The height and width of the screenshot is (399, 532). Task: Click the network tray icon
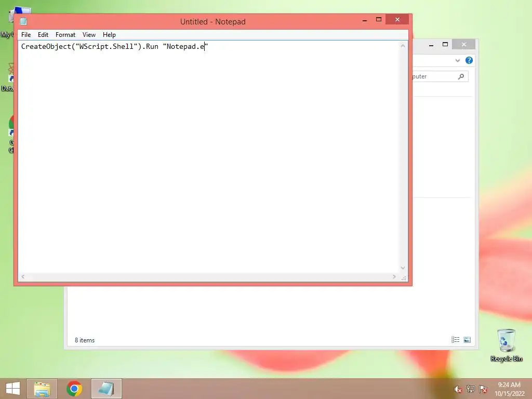(x=471, y=389)
